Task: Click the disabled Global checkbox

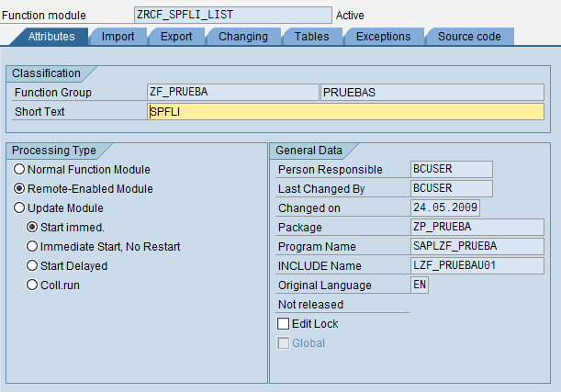Action: (284, 343)
